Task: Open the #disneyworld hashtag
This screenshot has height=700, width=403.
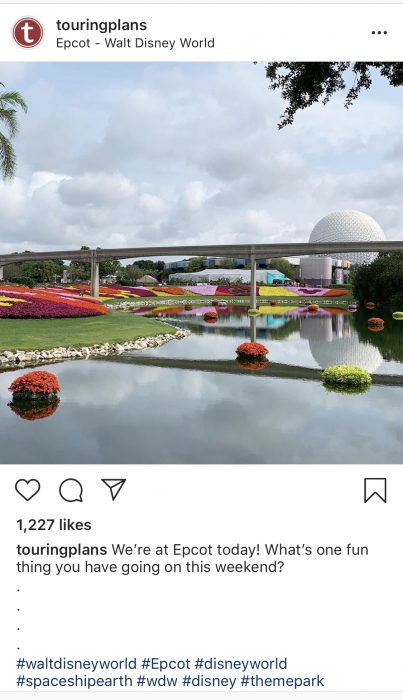Action: [241, 664]
